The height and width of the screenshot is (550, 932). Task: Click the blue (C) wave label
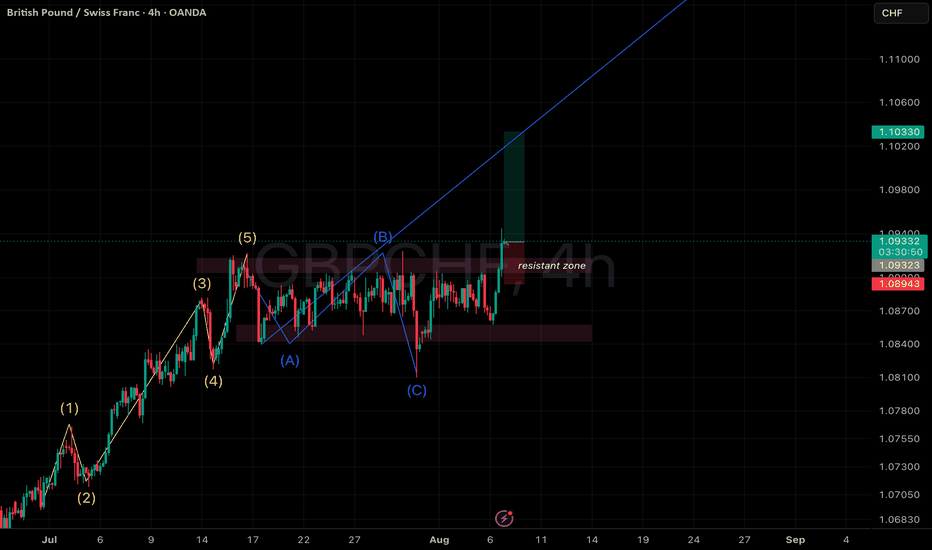click(417, 391)
